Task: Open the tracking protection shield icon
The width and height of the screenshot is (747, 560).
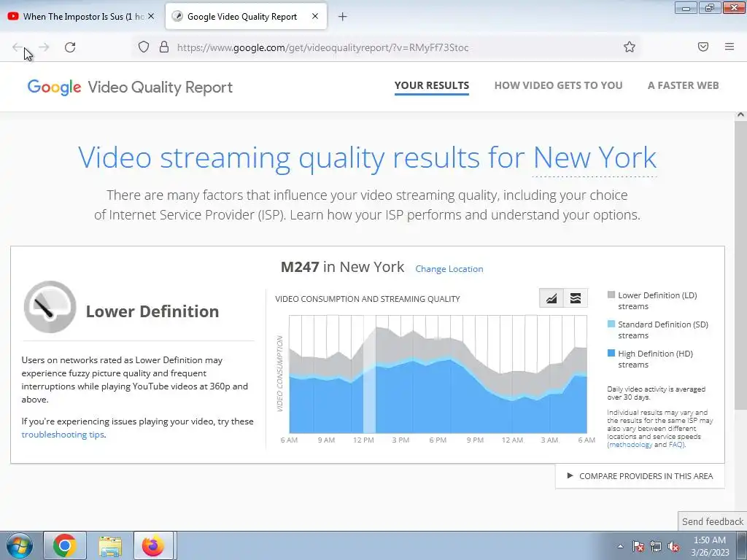Action: (x=144, y=47)
